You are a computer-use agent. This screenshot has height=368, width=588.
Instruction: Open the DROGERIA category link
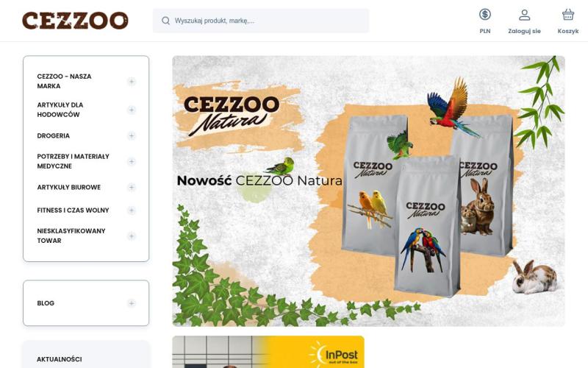(53, 135)
